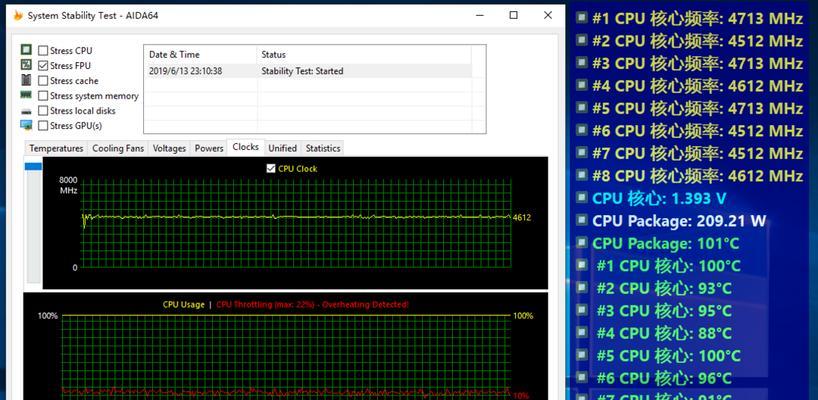Close the System Stability Test window
This screenshot has width=818, height=400.
click(x=548, y=15)
